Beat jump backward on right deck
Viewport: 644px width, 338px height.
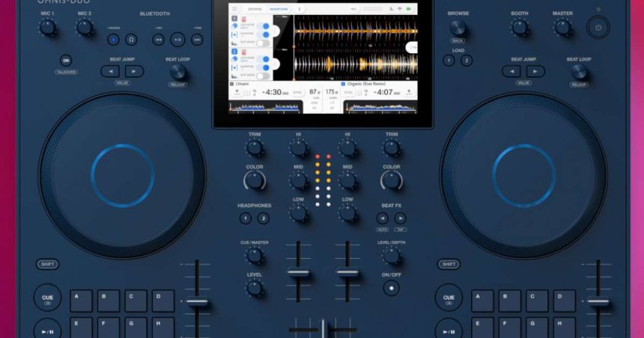point(511,71)
